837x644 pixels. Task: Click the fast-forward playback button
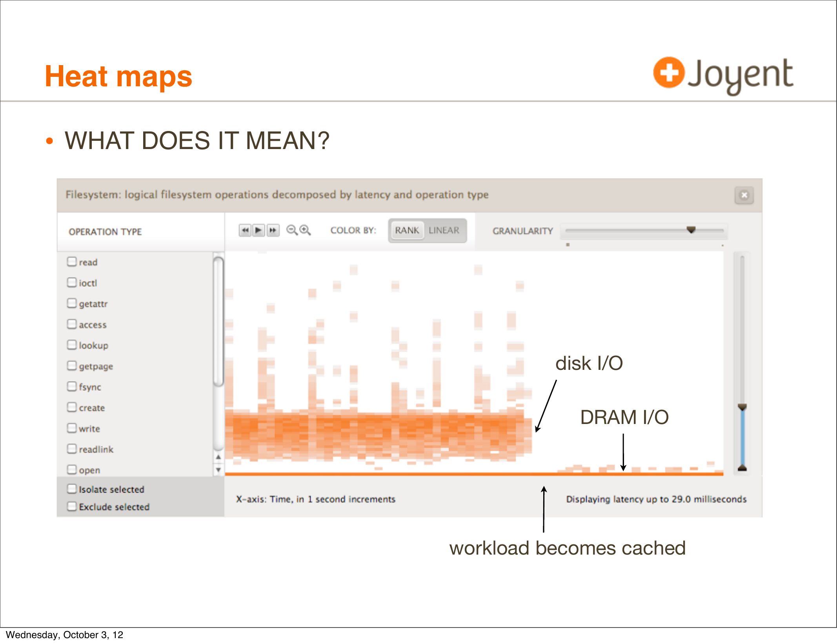coord(273,230)
